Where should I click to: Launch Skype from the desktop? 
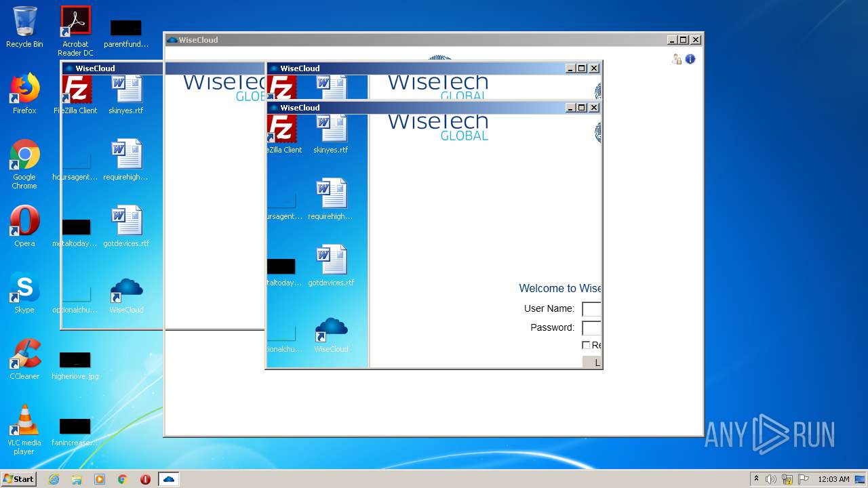(x=24, y=293)
